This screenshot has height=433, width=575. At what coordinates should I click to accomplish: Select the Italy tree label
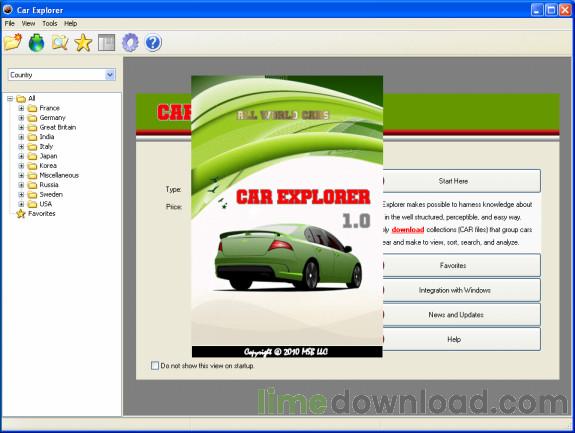click(46, 146)
